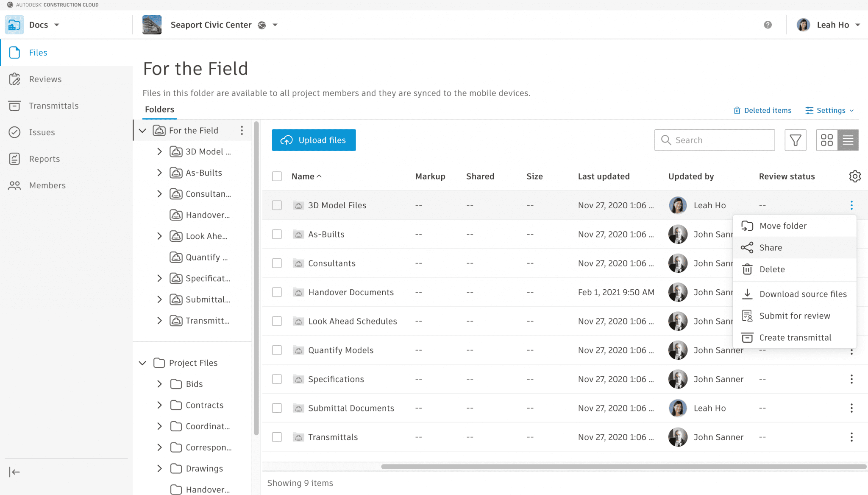This screenshot has width=868, height=495.
Task: Expand the Submittal Documents subfolder
Action: [160, 299]
